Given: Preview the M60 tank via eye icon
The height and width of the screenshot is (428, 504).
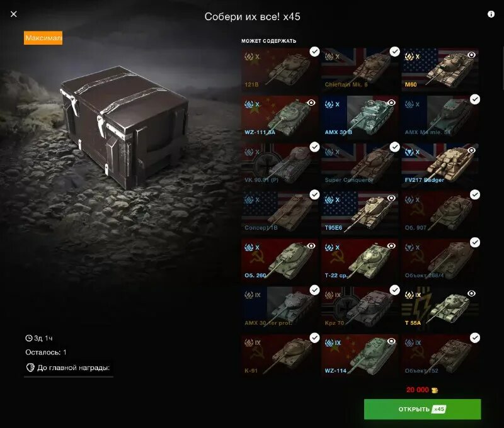Looking at the screenshot, I should (x=471, y=55).
